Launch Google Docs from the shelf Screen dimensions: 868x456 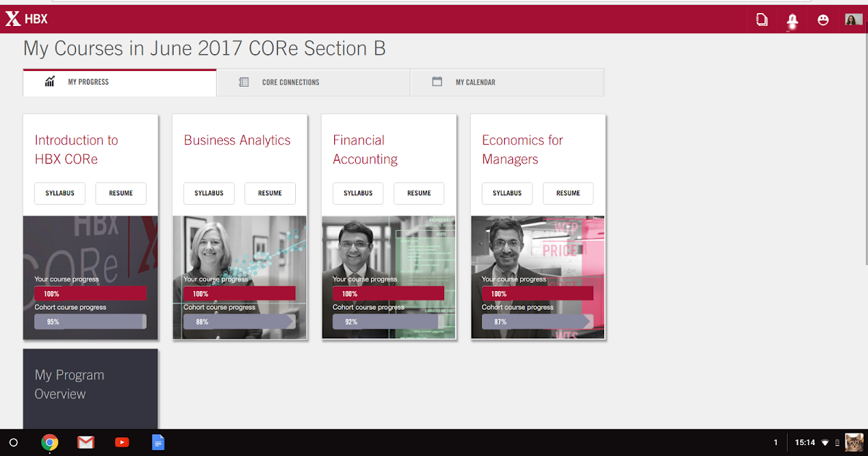pyautogui.click(x=158, y=442)
